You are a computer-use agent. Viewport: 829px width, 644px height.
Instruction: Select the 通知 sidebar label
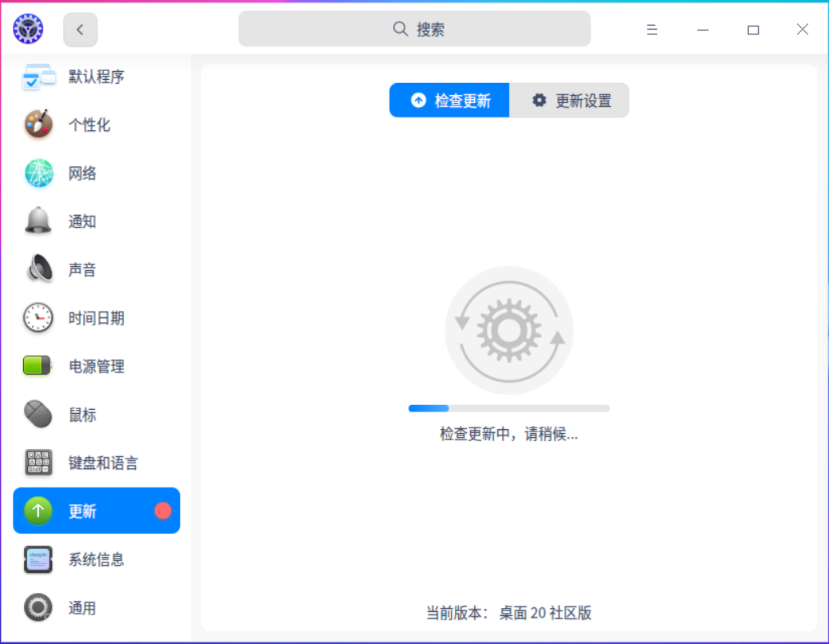tap(82, 221)
